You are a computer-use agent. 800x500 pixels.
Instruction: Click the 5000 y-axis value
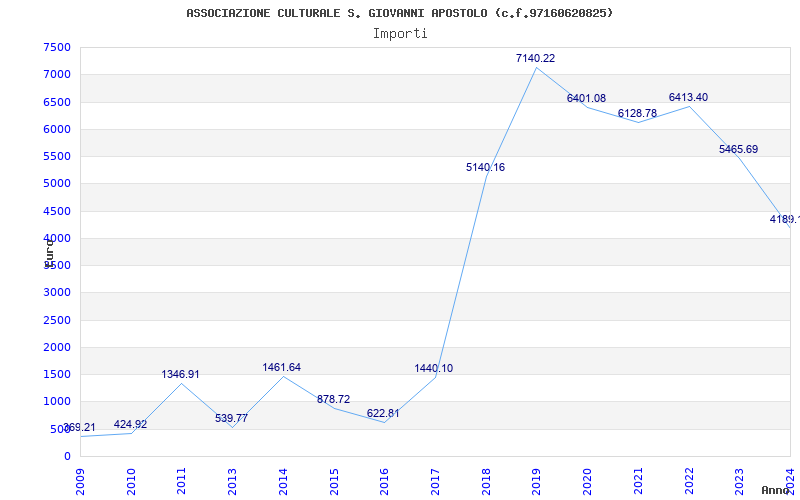click(x=57, y=184)
